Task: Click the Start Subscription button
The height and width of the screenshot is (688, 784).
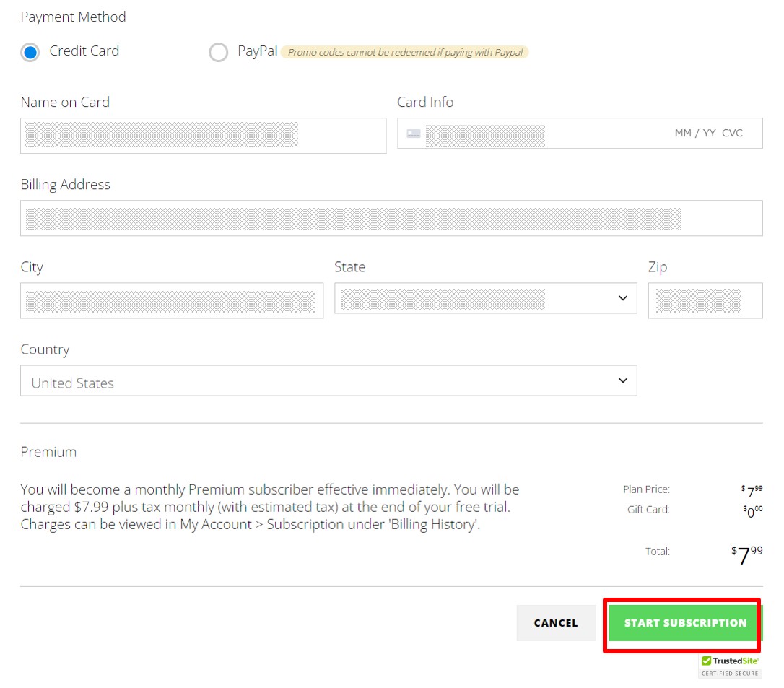Action: (x=685, y=623)
